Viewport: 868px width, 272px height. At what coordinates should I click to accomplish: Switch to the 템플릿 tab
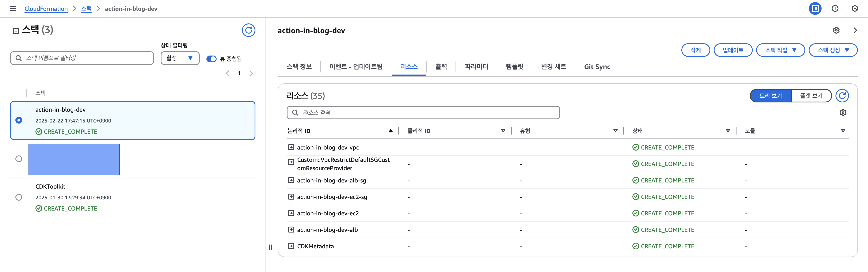click(514, 67)
